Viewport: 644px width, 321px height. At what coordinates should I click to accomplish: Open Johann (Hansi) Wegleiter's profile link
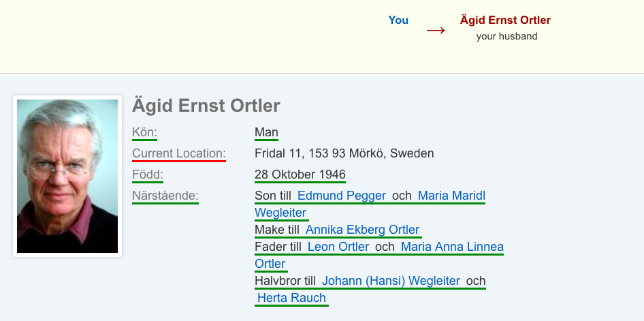(391, 281)
